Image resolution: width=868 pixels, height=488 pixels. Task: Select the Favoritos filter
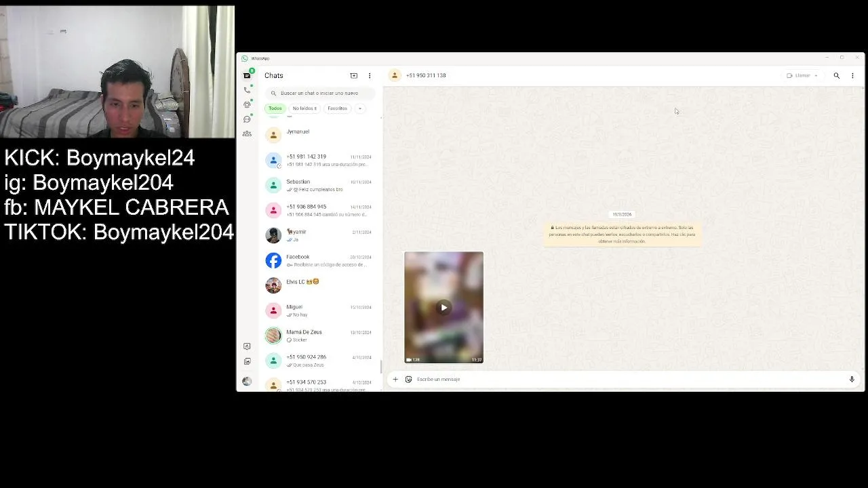337,108
